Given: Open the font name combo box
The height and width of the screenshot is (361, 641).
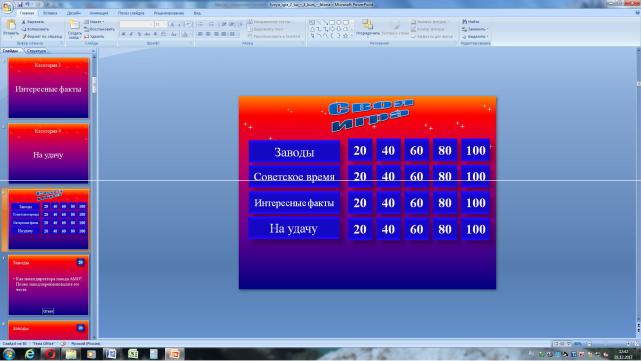Looking at the screenshot, I should pyautogui.click(x=136, y=25).
